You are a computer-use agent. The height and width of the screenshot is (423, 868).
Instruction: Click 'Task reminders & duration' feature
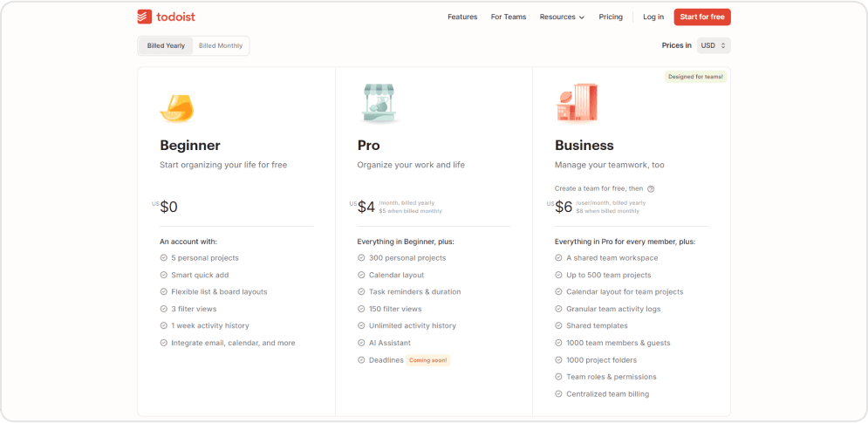414,292
